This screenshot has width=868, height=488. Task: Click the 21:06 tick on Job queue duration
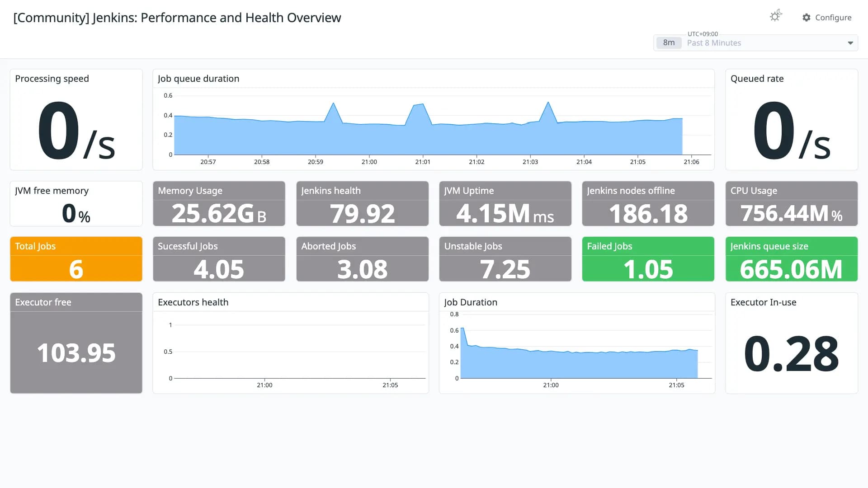pos(691,162)
